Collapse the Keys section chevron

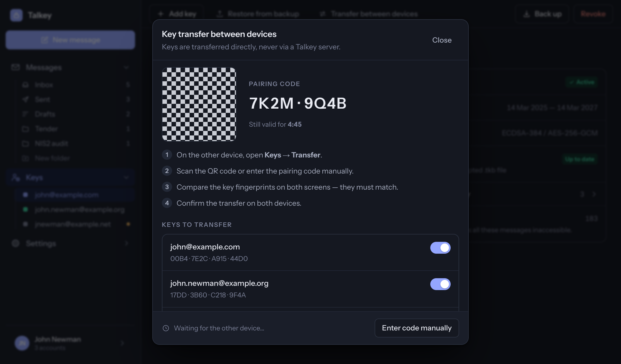pyautogui.click(x=126, y=177)
